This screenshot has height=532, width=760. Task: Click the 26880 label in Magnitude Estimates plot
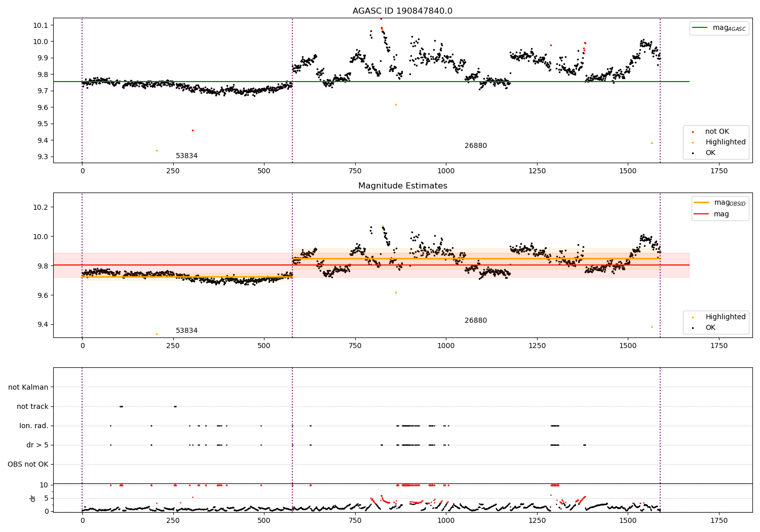click(475, 321)
